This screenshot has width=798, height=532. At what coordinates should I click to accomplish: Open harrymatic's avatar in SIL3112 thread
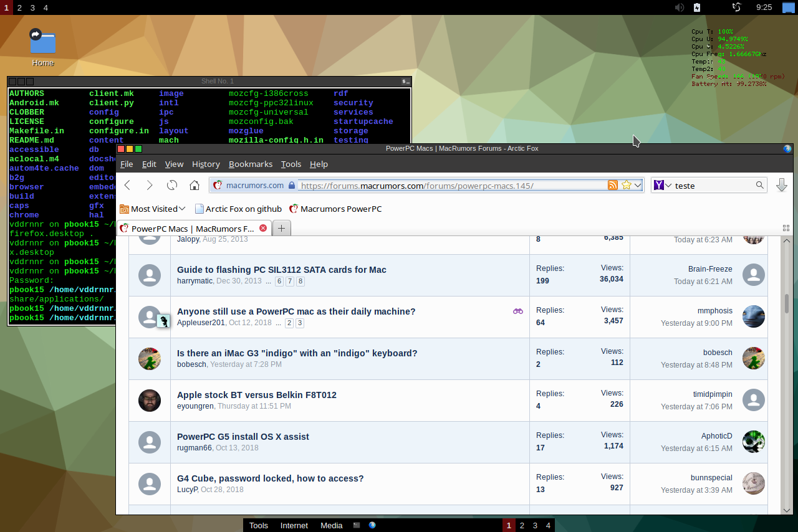149,275
